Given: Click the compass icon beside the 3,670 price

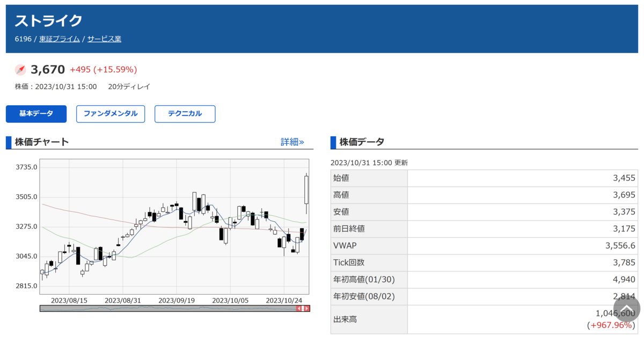Looking at the screenshot, I should click(x=20, y=70).
